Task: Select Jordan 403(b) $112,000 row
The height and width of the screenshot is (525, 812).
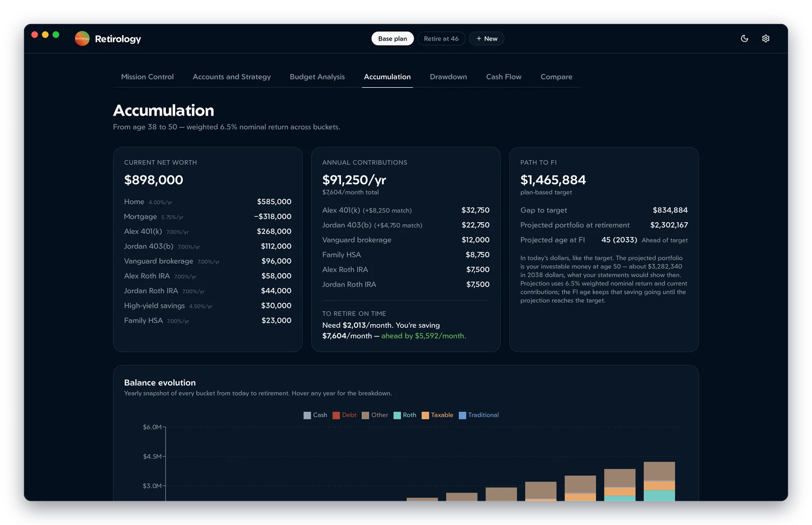Action: click(x=208, y=246)
